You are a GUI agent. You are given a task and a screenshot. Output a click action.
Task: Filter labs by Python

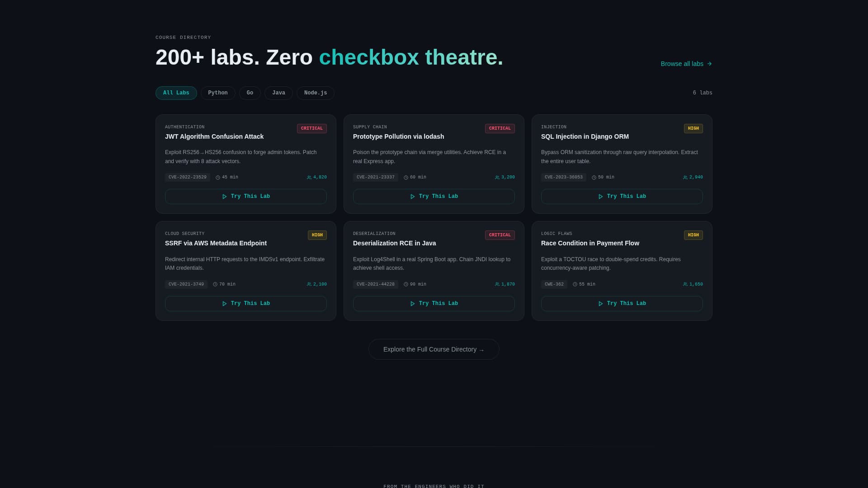coord(218,93)
